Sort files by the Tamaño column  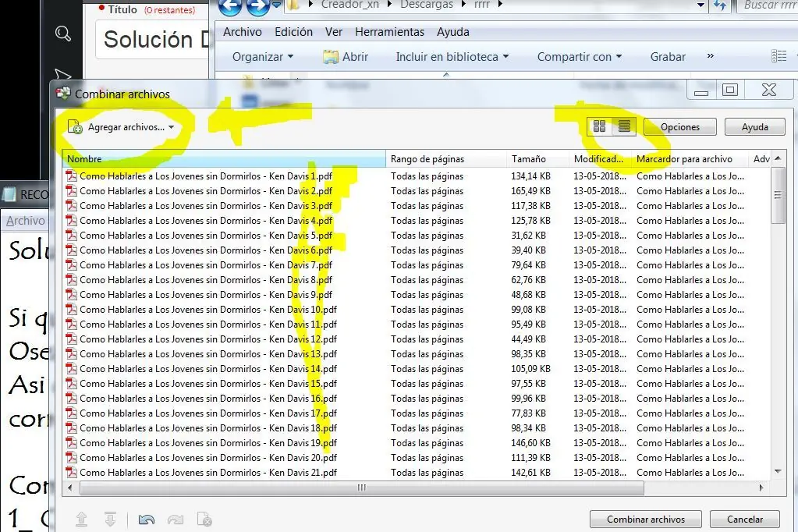pos(537,159)
